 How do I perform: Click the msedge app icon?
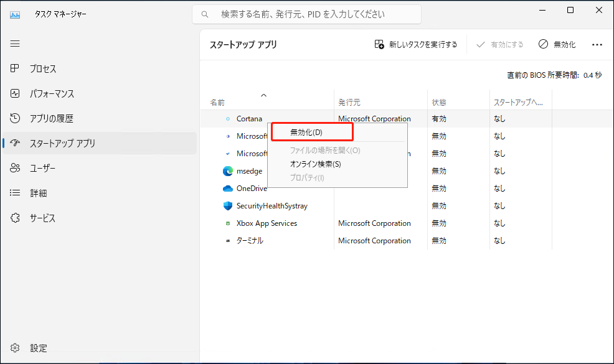227,170
